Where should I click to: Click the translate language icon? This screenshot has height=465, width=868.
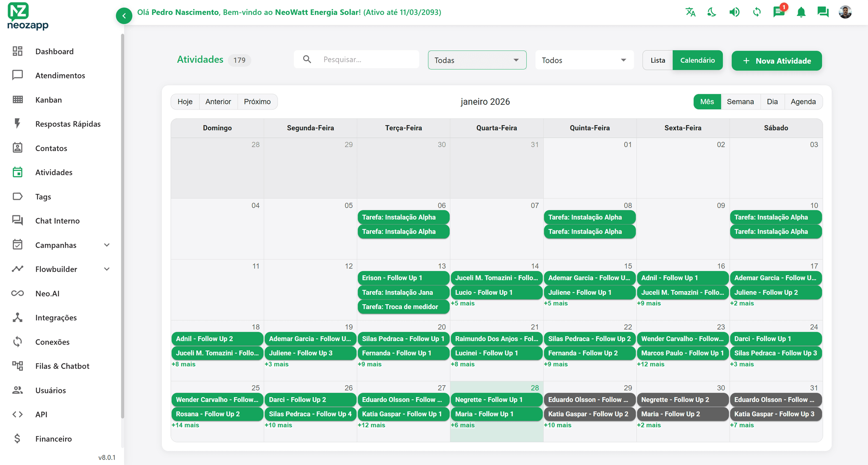[x=690, y=12]
